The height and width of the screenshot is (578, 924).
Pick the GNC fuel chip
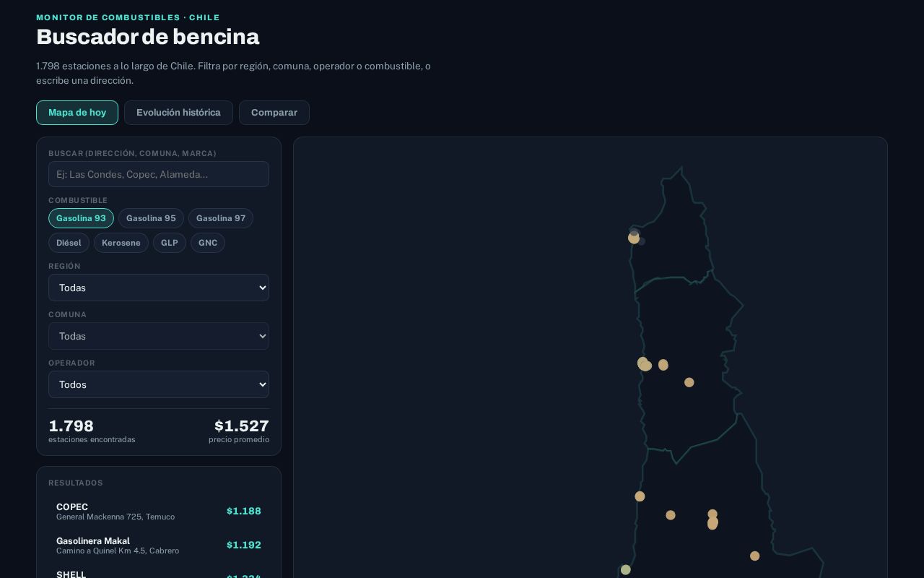(x=208, y=243)
